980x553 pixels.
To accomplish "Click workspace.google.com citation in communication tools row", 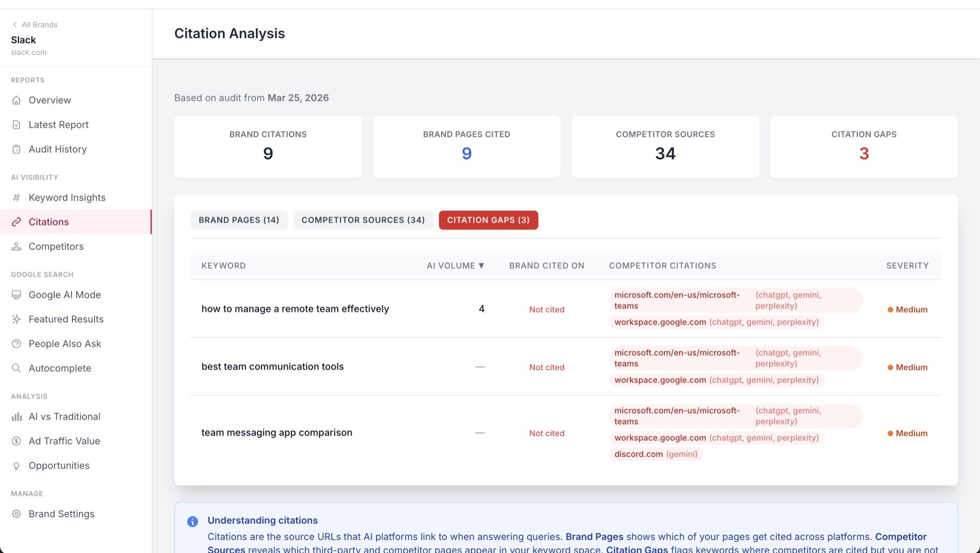I will (x=717, y=380).
